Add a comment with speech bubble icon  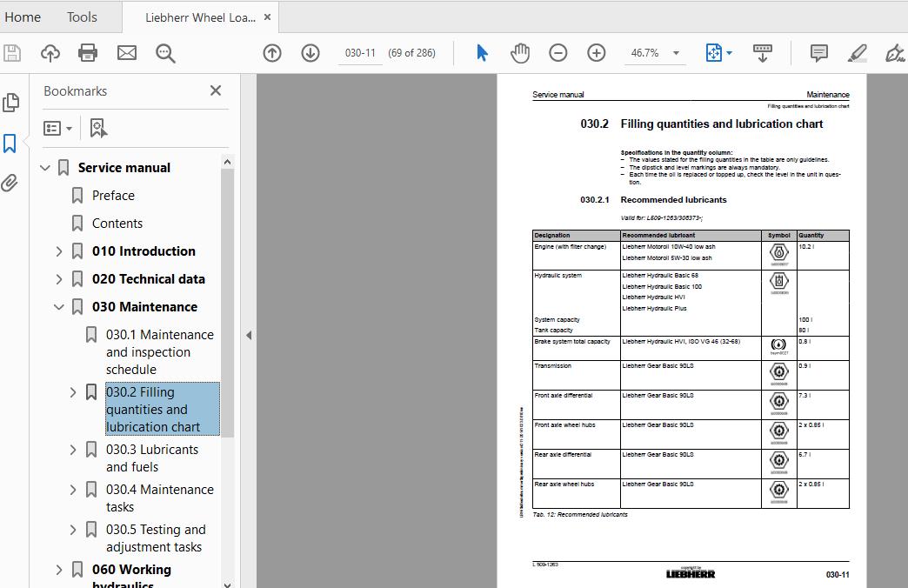(818, 53)
